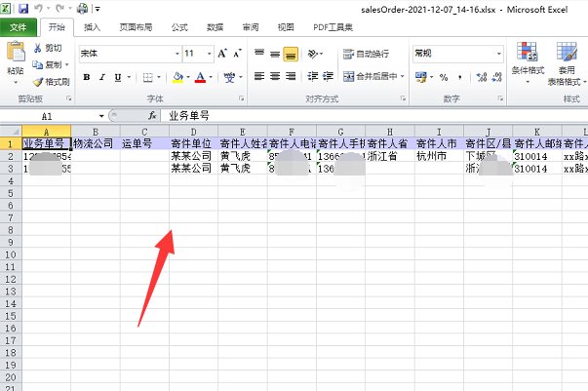The image size is (588, 391).
Task: Apply red font color A
Action: point(200,78)
